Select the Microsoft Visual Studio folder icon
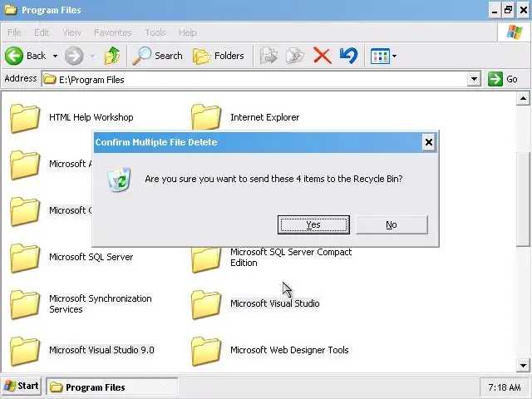 click(206, 305)
